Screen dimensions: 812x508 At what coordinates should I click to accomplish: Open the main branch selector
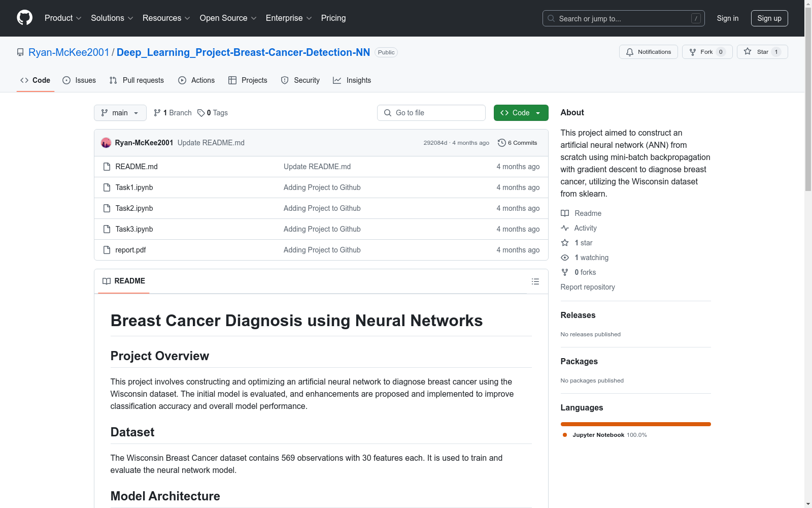coord(120,113)
